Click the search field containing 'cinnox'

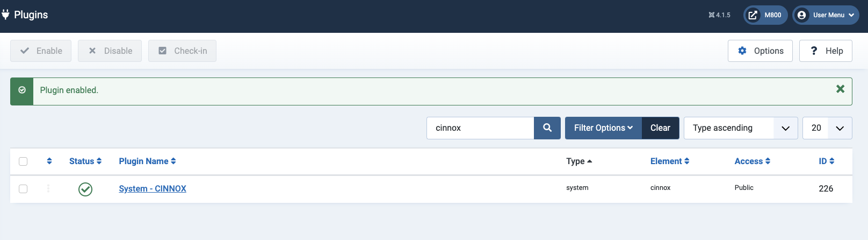point(480,128)
